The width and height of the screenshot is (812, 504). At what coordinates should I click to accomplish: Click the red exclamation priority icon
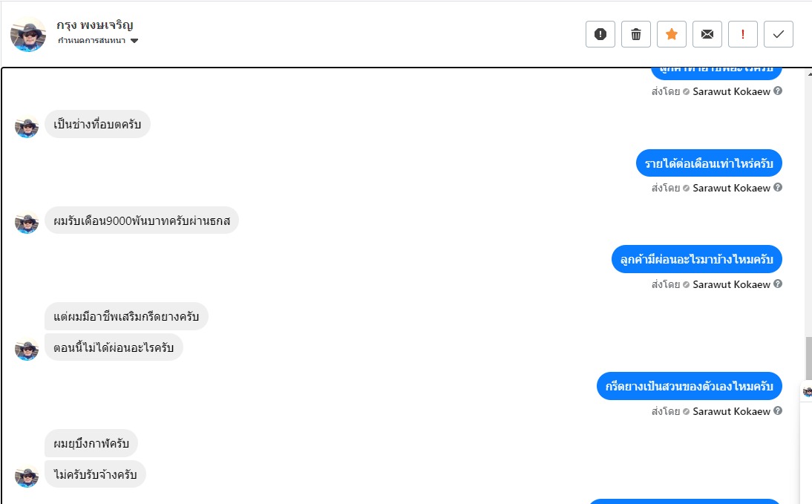tap(743, 34)
